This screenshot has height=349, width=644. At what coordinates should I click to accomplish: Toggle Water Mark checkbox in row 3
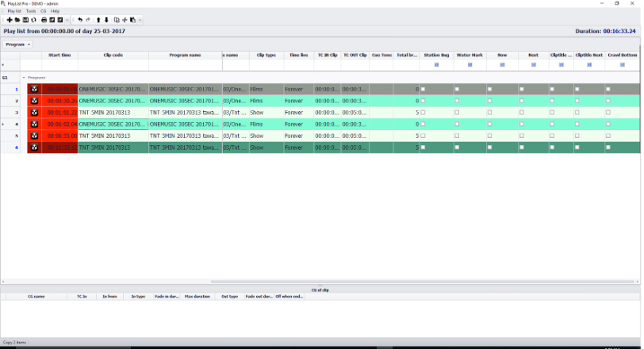point(457,113)
